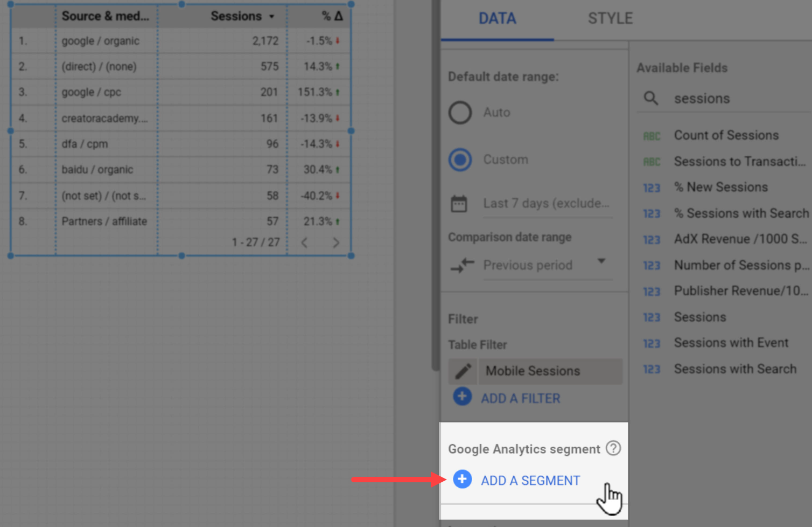Open the calendar icon for date range
The height and width of the screenshot is (527, 812).
[459, 204]
